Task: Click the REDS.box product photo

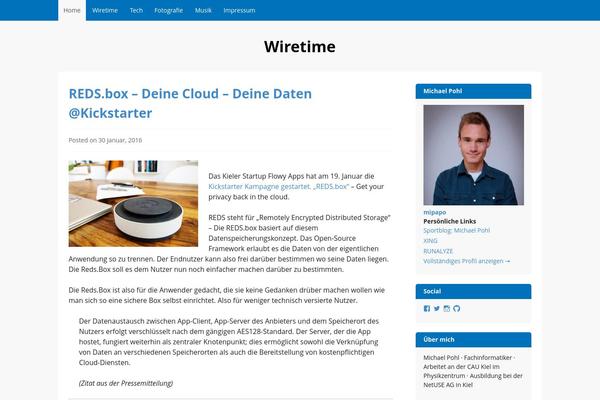Action: (133, 203)
